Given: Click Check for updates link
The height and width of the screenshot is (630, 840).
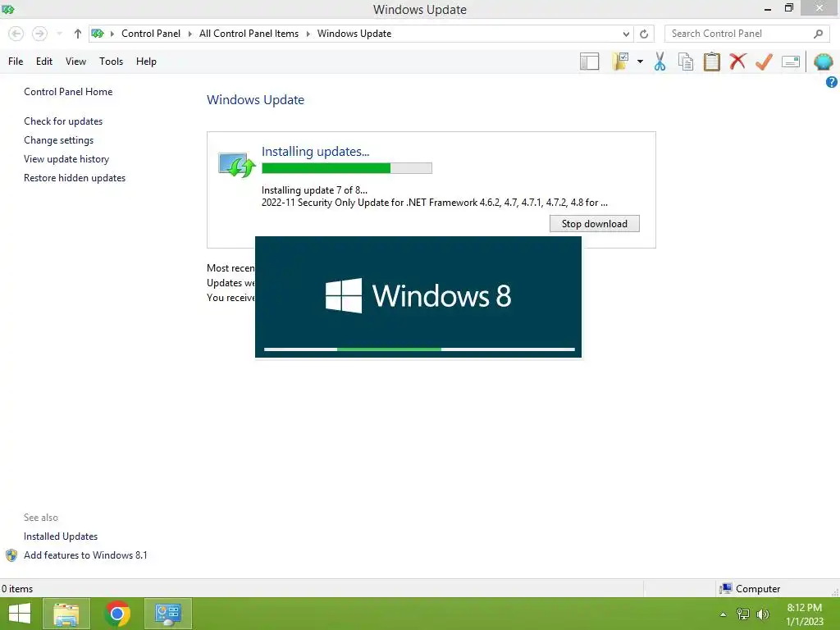Looking at the screenshot, I should click(x=63, y=121).
